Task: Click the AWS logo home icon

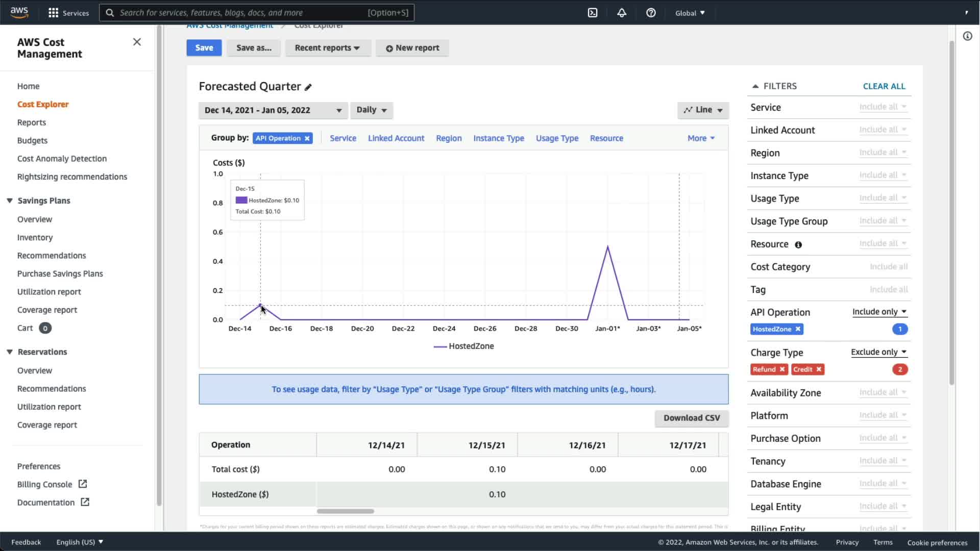Action: click(19, 13)
